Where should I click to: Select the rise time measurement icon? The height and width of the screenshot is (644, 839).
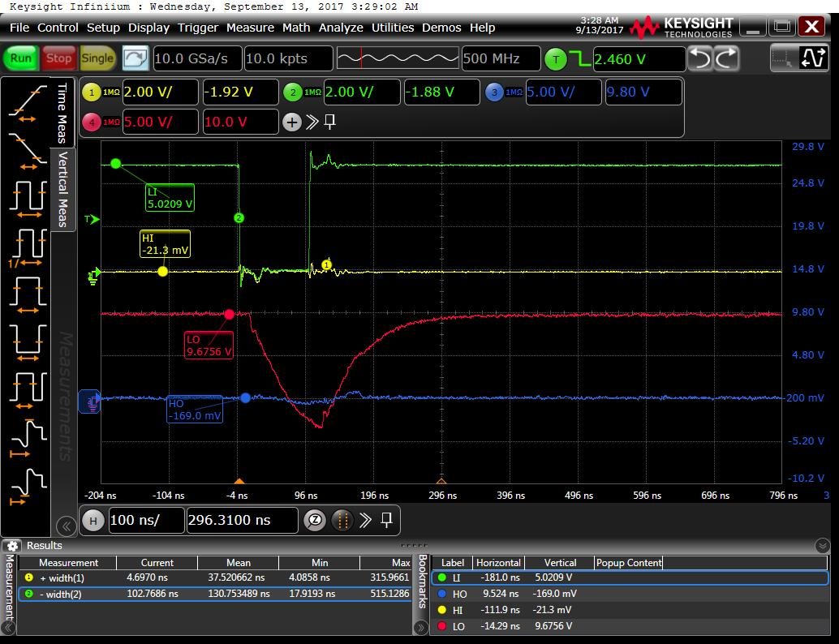[x=28, y=103]
